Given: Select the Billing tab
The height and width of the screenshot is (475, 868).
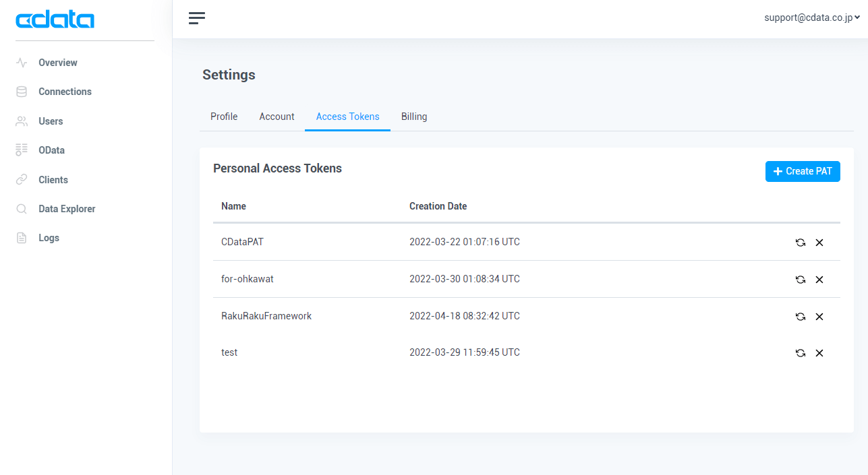Looking at the screenshot, I should (414, 117).
